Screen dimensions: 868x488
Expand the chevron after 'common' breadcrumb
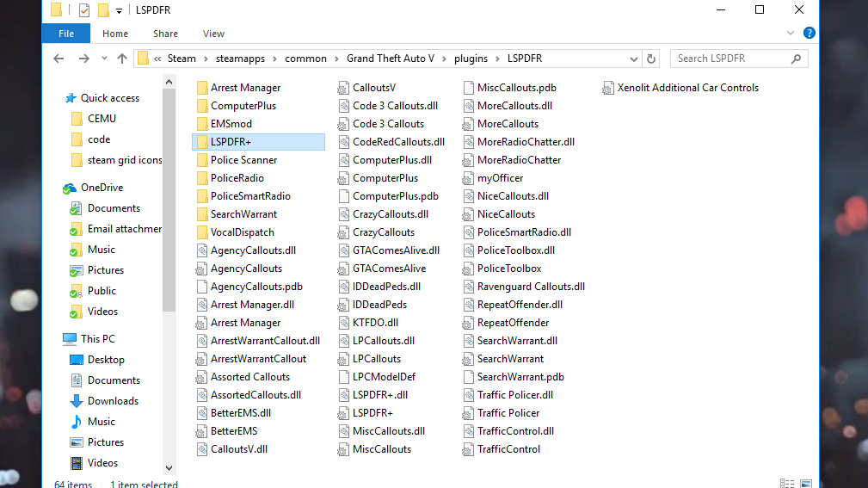pyautogui.click(x=336, y=59)
